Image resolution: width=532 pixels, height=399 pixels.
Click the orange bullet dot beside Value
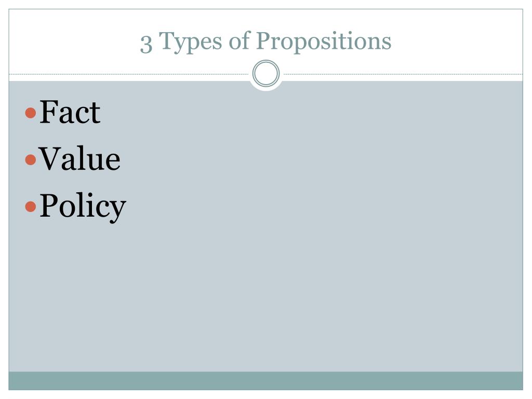31,159
